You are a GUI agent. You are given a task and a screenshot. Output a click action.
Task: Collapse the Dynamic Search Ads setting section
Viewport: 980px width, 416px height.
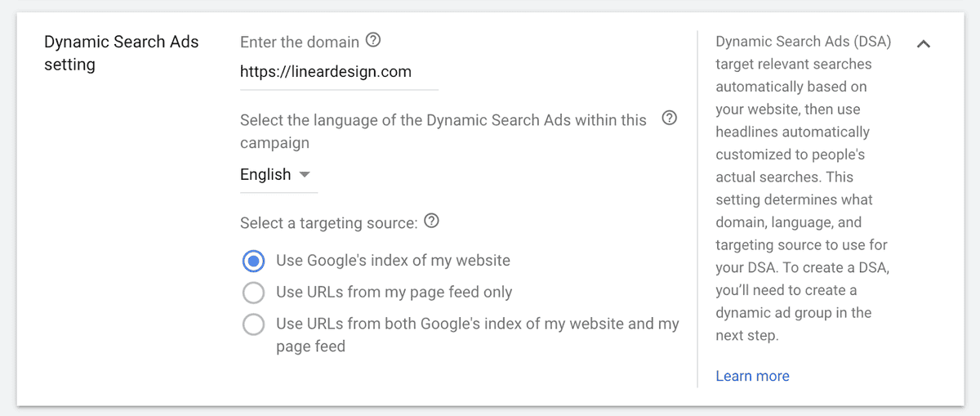coord(924,44)
